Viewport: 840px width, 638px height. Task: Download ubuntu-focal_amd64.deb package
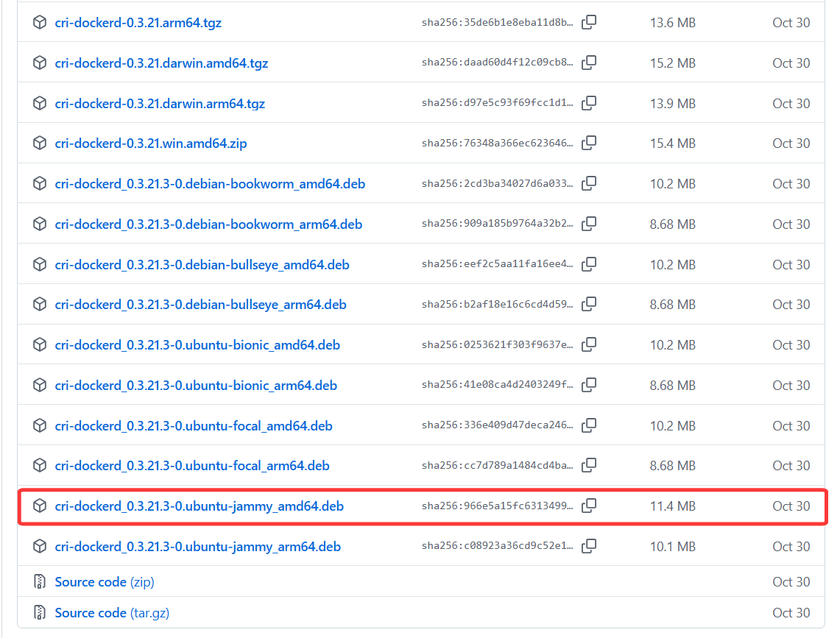[194, 426]
